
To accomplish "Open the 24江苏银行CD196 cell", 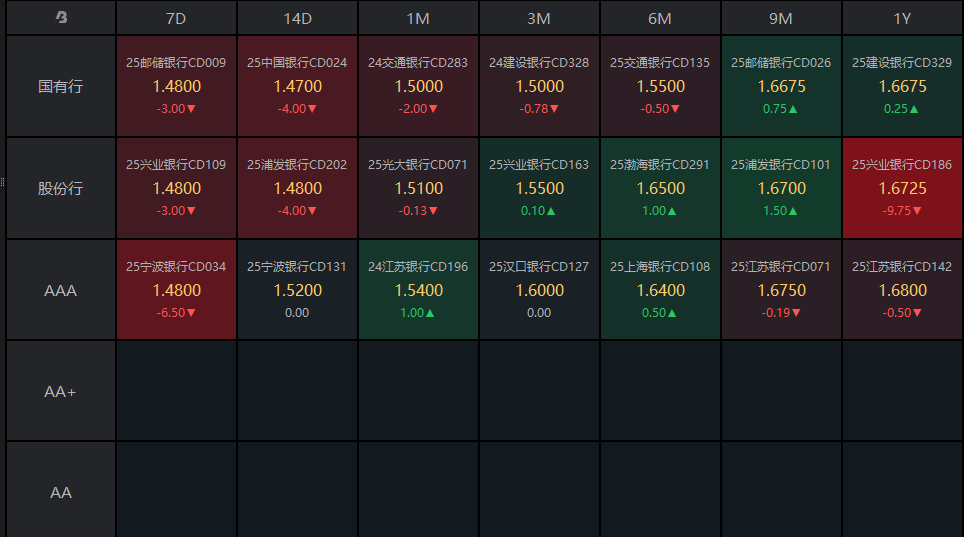I will click(x=418, y=290).
